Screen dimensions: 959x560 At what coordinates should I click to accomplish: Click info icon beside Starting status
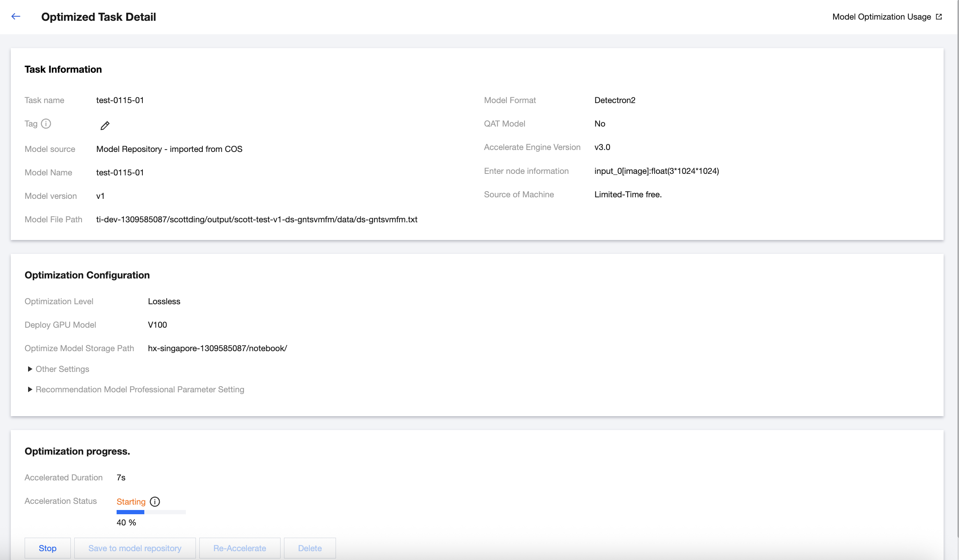(x=155, y=502)
